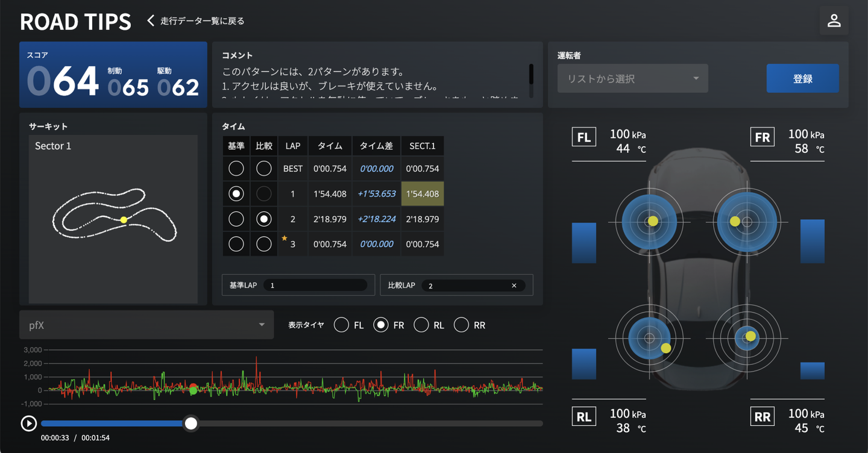Screen dimensions: 868x453
Task: Select 基準 radio button for LAP 2
Action: point(236,219)
